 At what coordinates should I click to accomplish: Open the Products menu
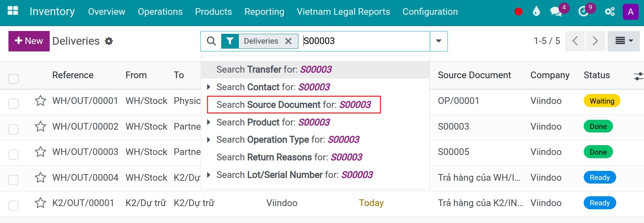point(213,12)
